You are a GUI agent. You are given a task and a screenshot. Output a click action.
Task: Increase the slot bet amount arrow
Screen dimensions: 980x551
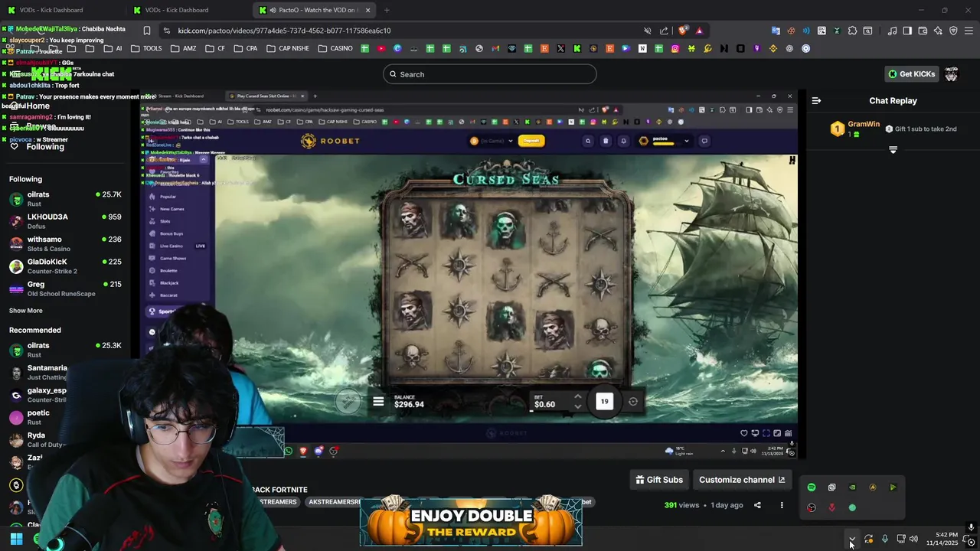577,396
